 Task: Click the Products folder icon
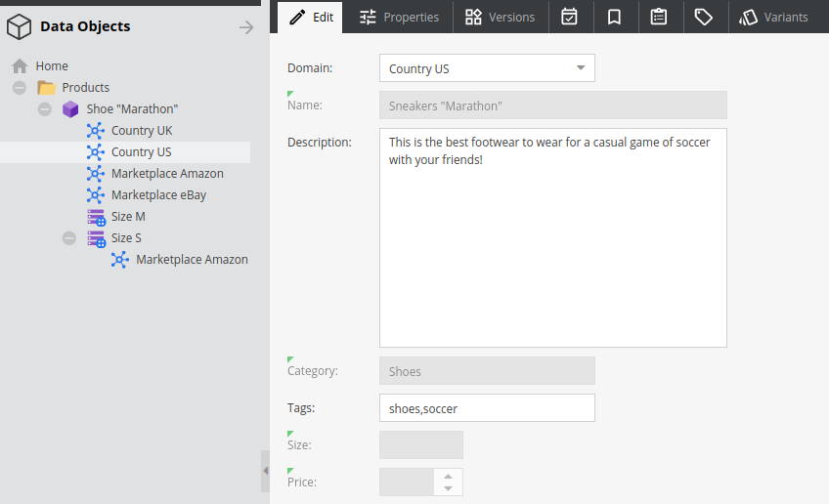[x=47, y=87]
